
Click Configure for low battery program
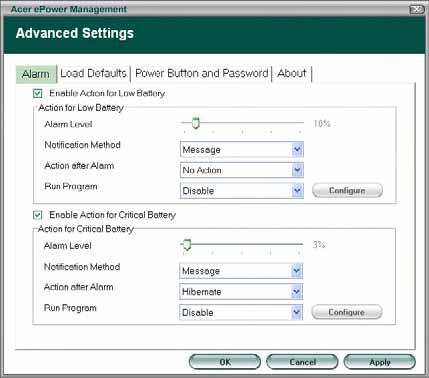pyautogui.click(x=347, y=190)
